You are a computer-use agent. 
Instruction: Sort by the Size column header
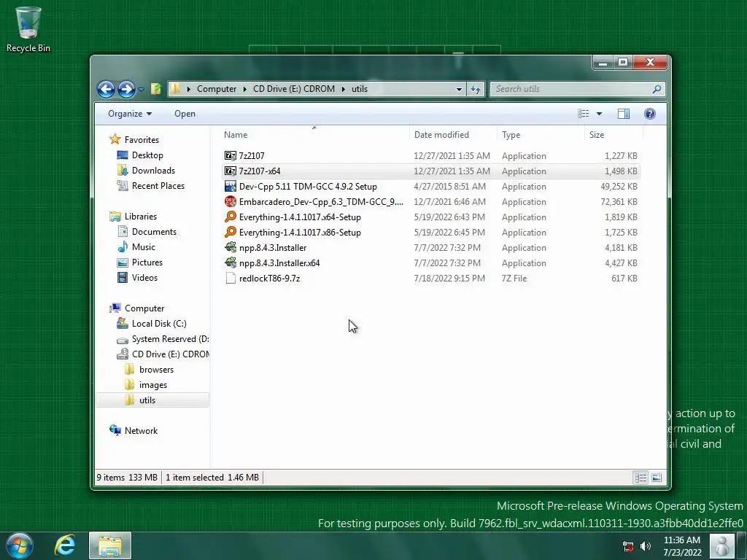pos(614,135)
